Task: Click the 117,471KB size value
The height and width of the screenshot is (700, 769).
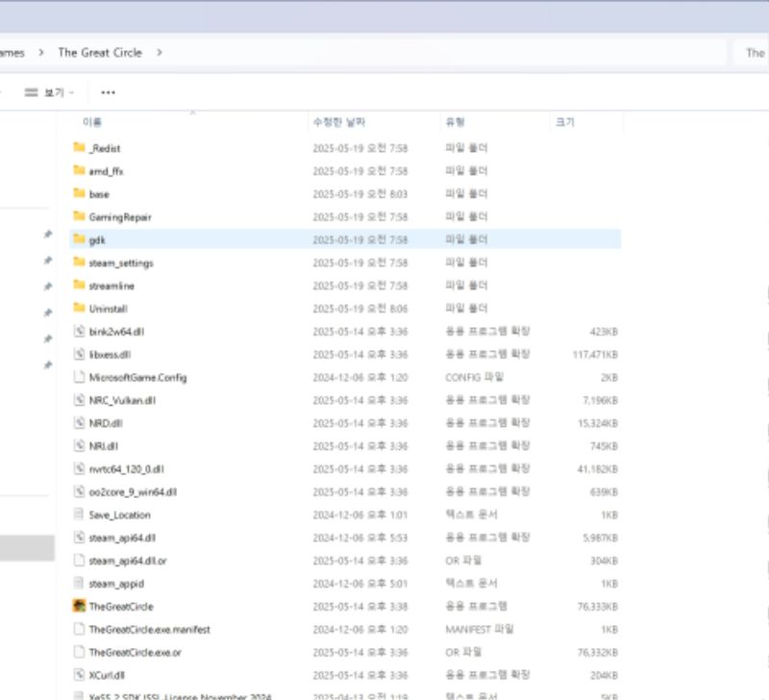Action: pos(595,355)
